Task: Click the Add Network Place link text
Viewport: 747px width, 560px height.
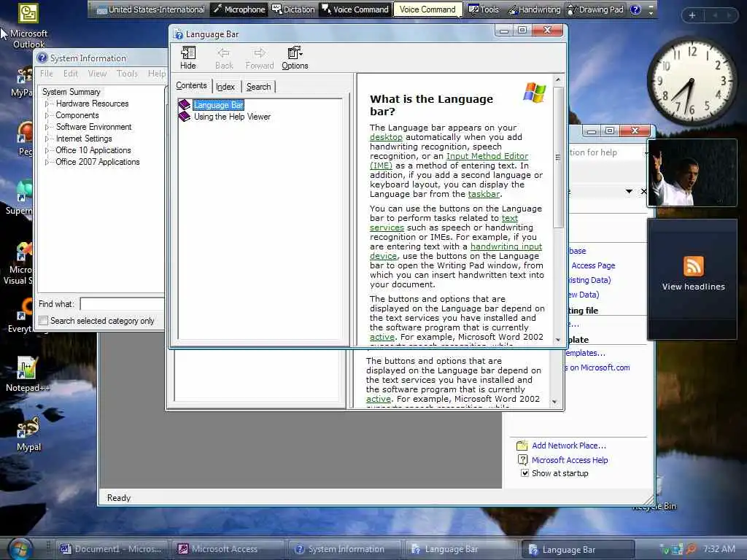Action: (569, 446)
